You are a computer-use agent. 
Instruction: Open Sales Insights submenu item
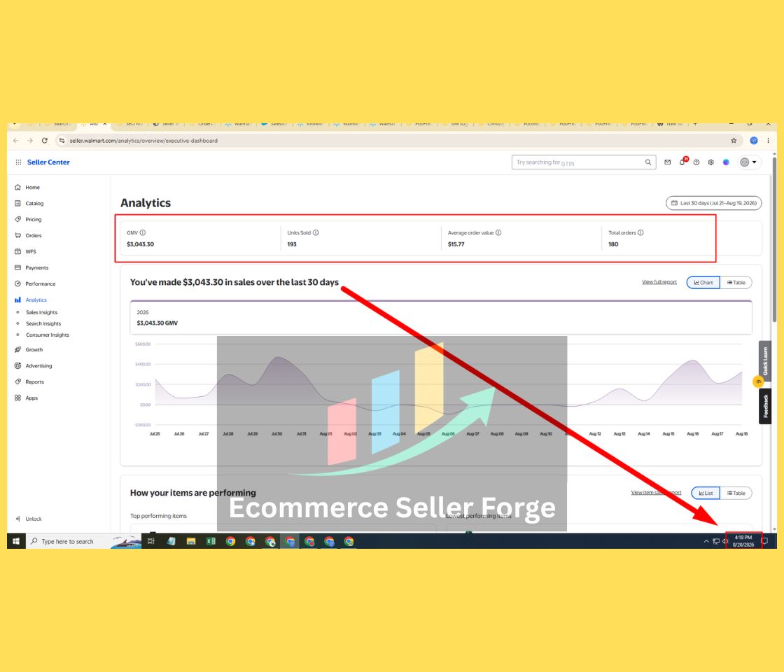coord(41,312)
